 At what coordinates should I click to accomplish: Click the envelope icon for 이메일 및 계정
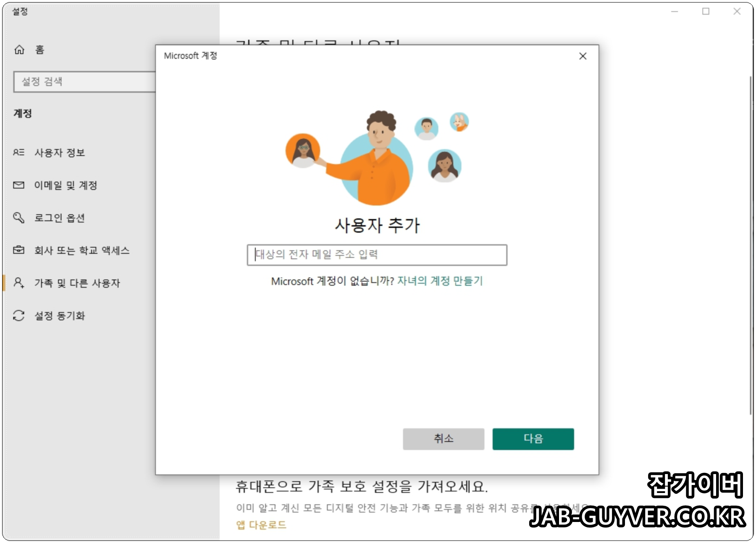tap(19, 185)
